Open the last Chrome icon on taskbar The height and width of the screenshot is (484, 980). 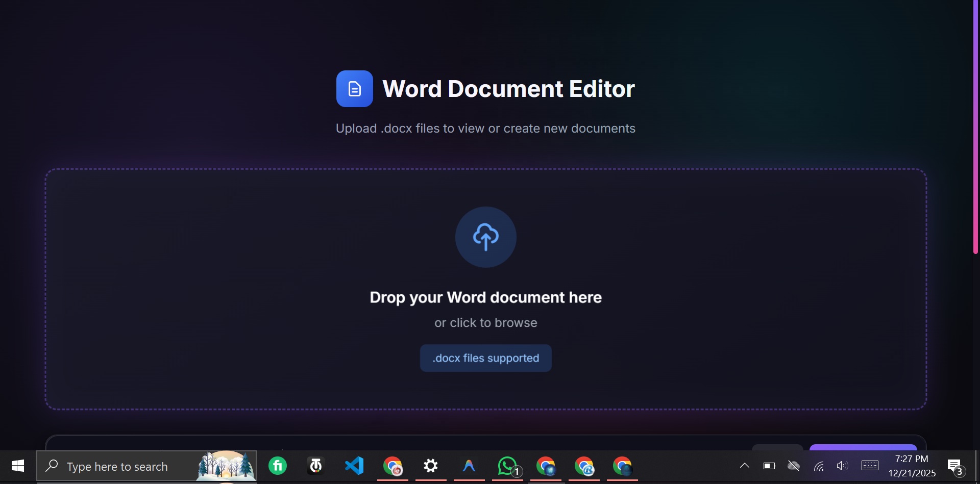pos(622,466)
